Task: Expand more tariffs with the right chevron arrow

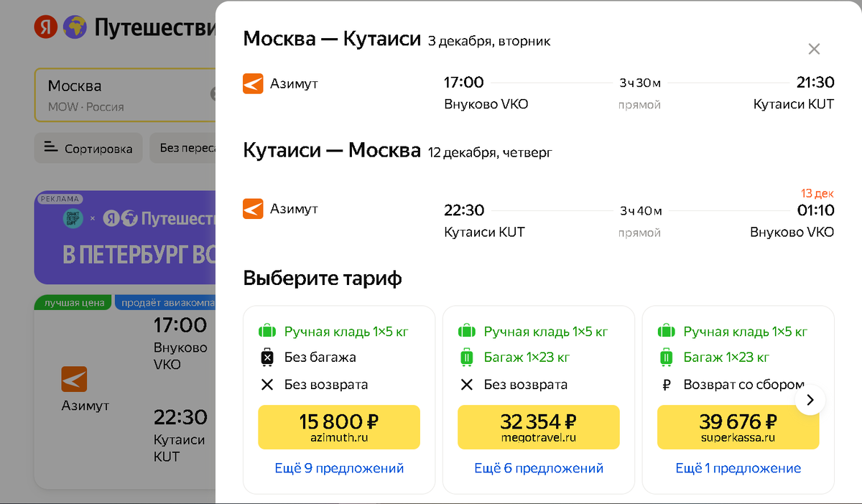Action: pos(810,400)
